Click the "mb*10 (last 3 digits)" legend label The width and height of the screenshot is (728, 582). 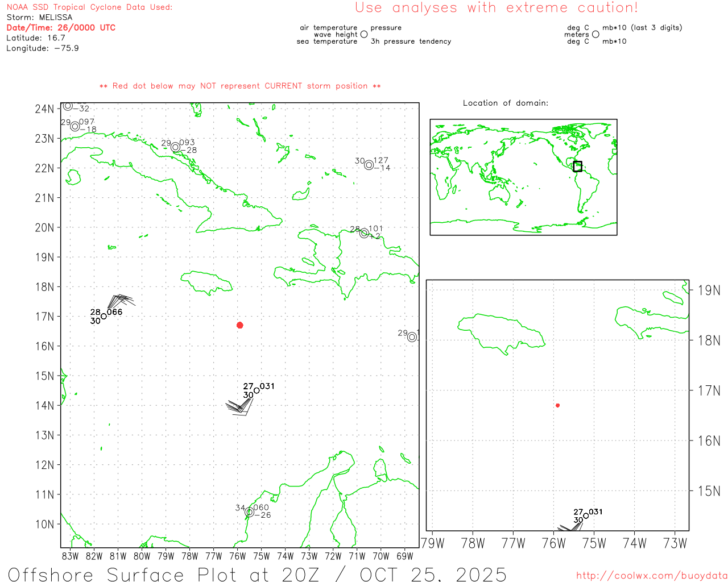(x=642, y=27)
